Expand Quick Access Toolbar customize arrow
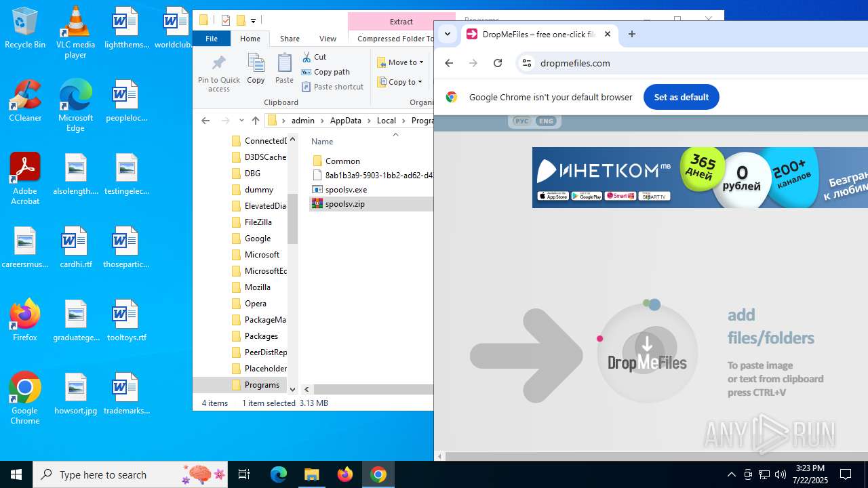The image size is (868, 488). 253,21
